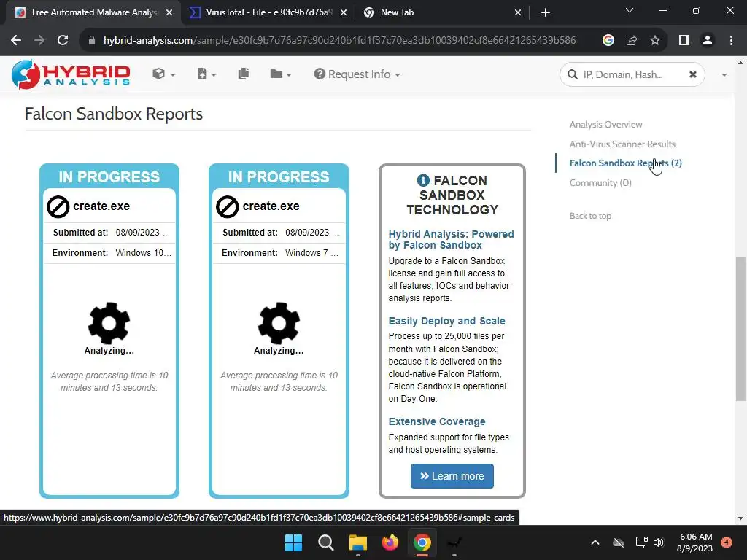Open the Windows 7 create.exe report card

click(x=279, y=331)
